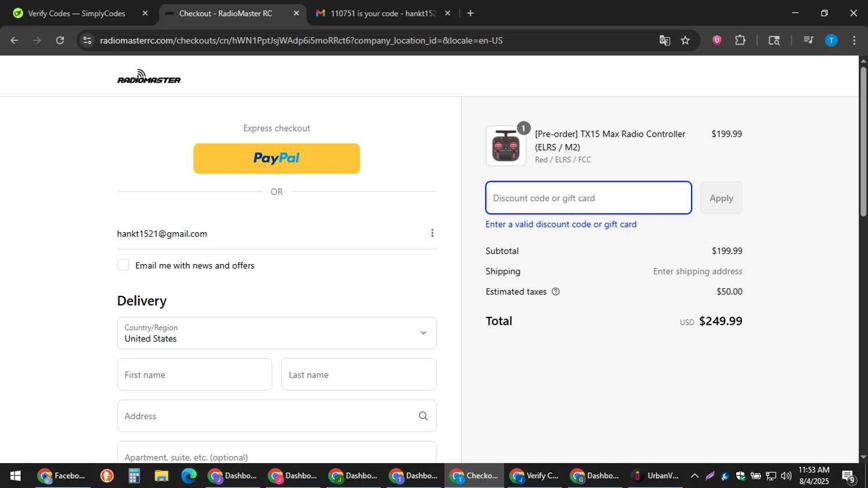The width and height of the screenshot is (868, 488).
Task: Close the Verify Codes SimplyCodes tab
Action: point(145,13)
